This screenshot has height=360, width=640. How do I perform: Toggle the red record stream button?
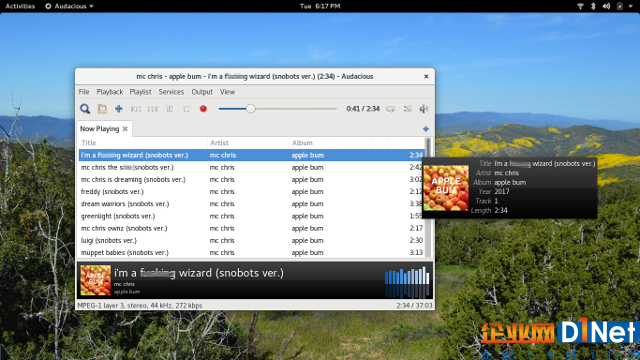pos(203,109)
